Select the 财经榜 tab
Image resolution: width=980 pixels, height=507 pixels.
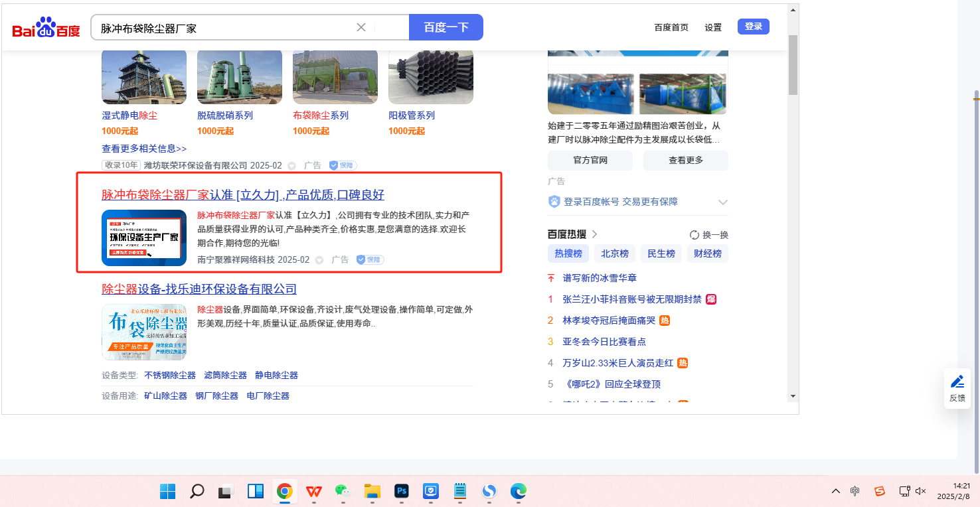coord(707,254)
